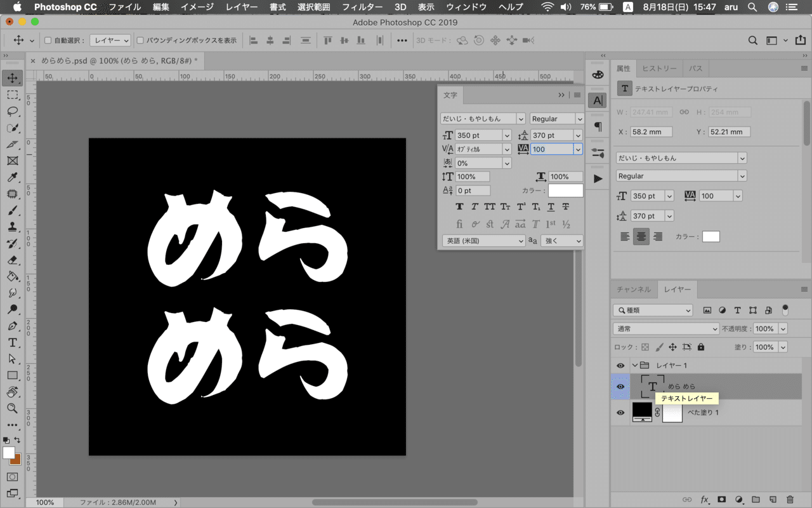Center align text in Properties panel
Screen dimensions: 812x508
coord(641,236)
